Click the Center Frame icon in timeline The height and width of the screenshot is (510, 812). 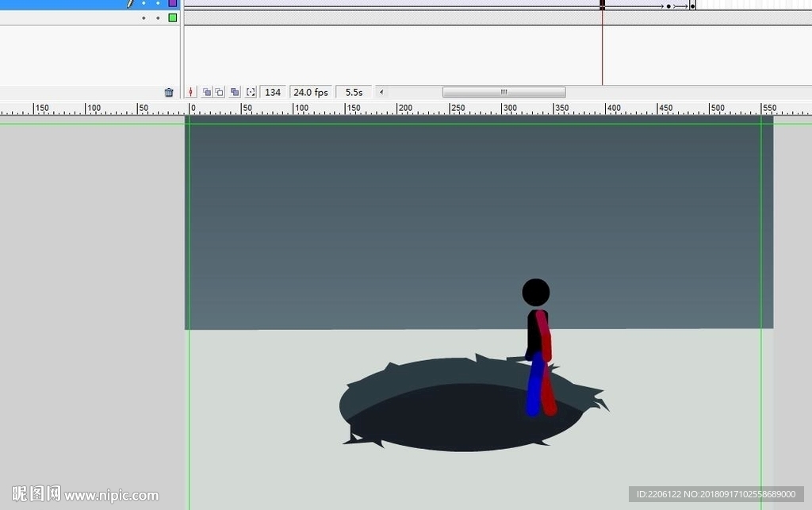(190, 92)
